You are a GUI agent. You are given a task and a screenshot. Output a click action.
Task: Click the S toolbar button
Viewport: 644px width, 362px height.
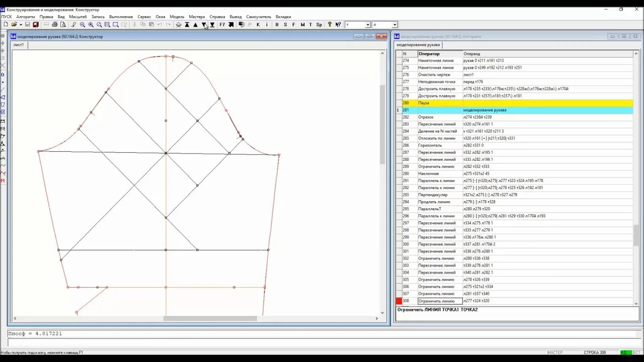pyautogui.click(x=285, y=25)
